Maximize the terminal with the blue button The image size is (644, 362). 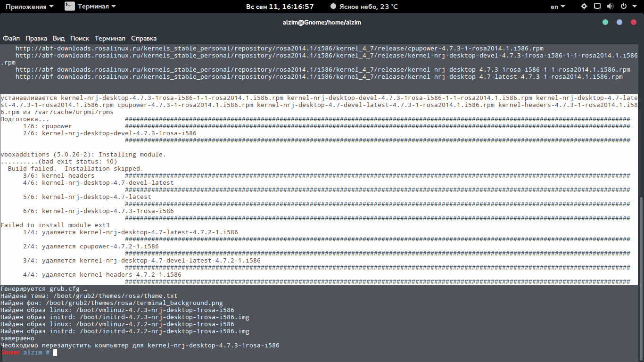click(x=619, y=22)
